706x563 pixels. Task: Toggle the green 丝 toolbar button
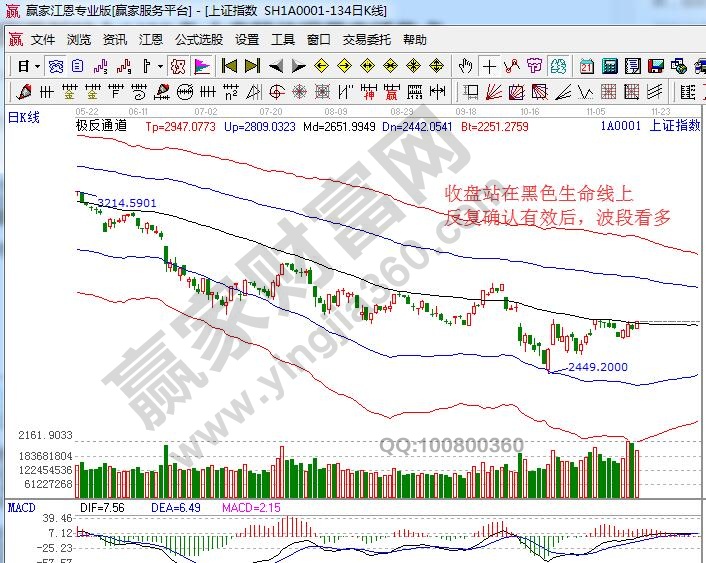(x=559, y=66)
